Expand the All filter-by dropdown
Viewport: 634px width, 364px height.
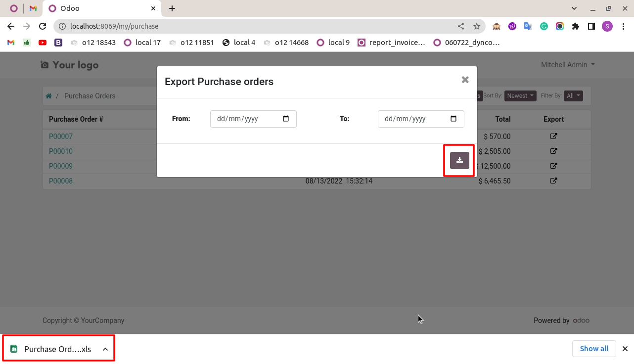click(x=573, y=96)
